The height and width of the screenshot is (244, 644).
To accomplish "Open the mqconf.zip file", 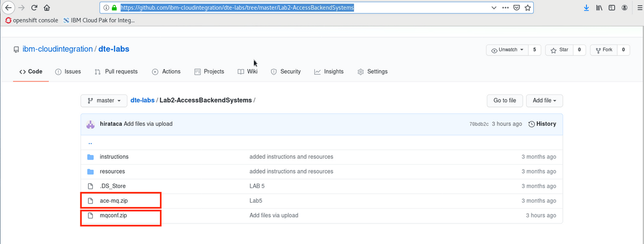I will 113,216.
